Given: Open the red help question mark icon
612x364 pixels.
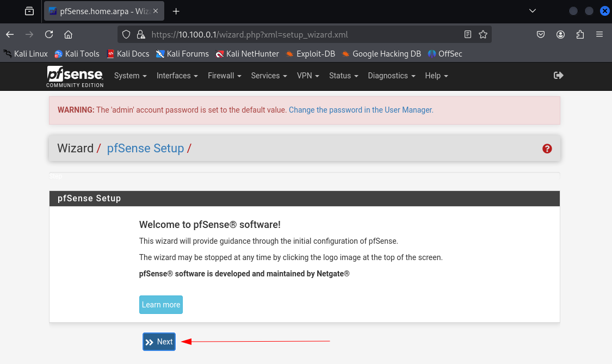Looking at the screenshot, I should coord(547,149).
